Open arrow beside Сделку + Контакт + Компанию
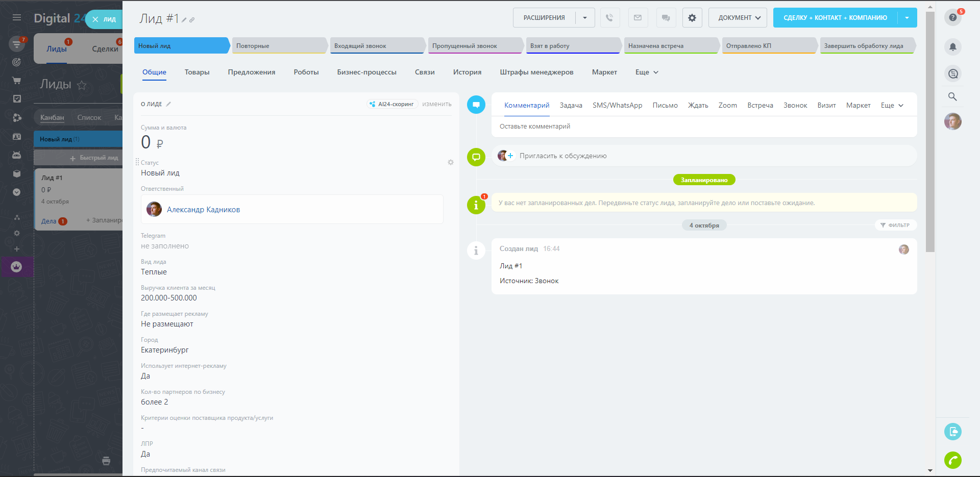Screen dimensions: 980x477 tap(907, 18)
